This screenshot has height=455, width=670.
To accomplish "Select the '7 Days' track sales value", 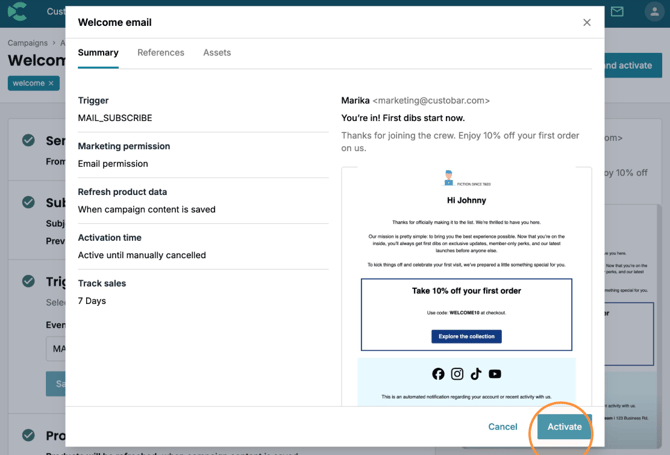I will [92, 301].
